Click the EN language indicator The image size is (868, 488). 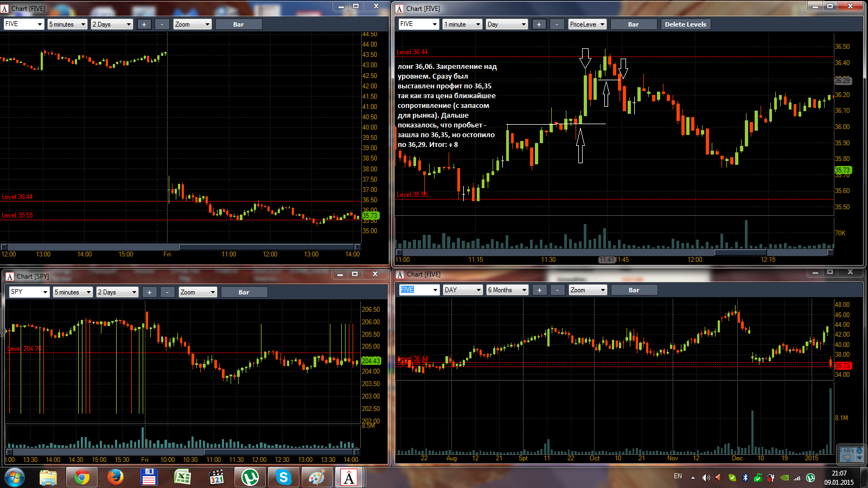pyautogui.click(x=678, y=476)
